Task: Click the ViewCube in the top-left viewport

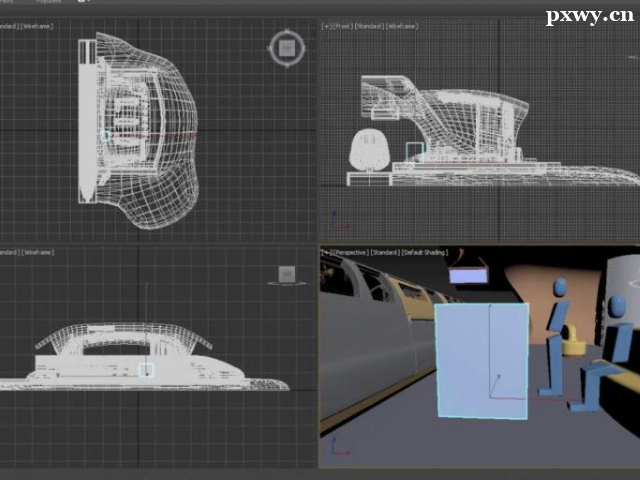Action: tap(287, 46)
